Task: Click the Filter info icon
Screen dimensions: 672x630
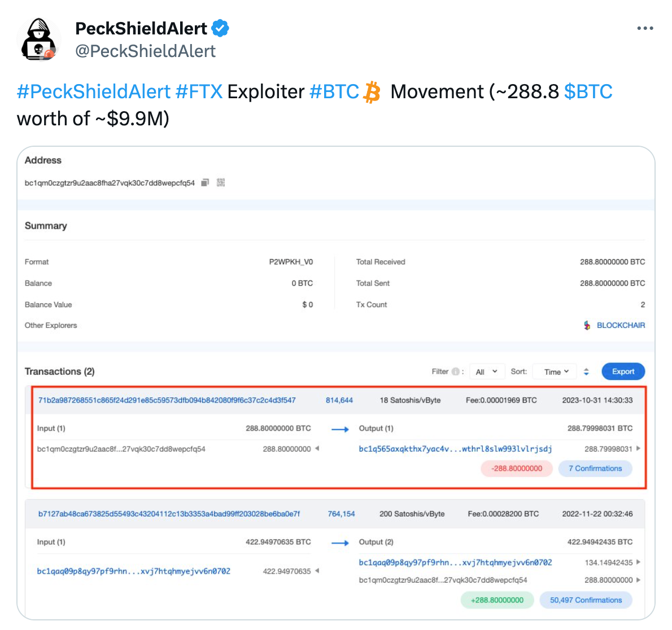Action: [456, 371]
